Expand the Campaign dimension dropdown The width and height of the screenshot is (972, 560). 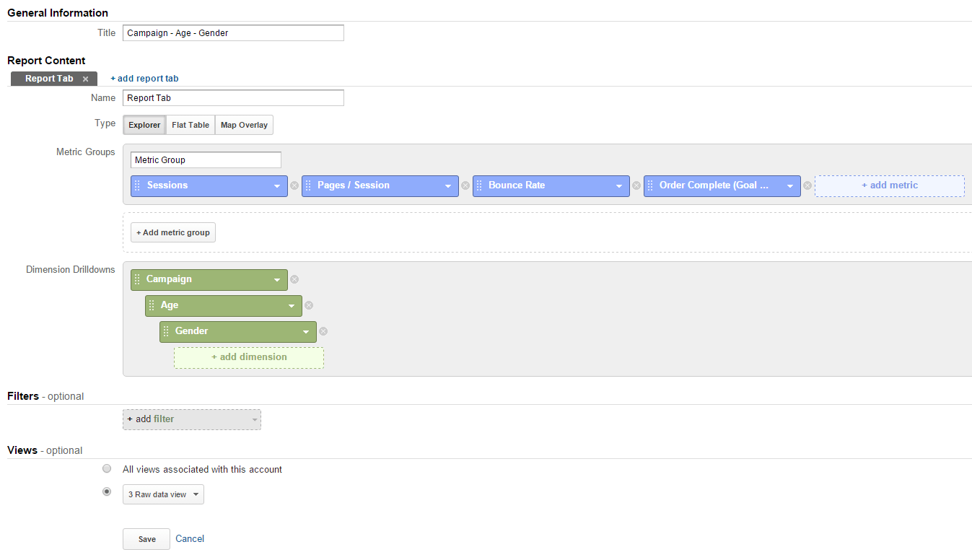click(x=276, y=280)
